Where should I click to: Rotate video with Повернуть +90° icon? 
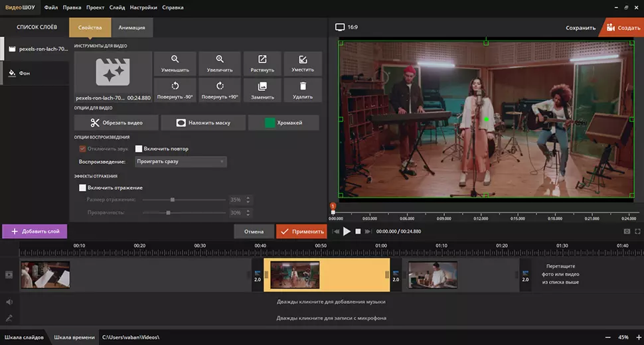(219, 90)
